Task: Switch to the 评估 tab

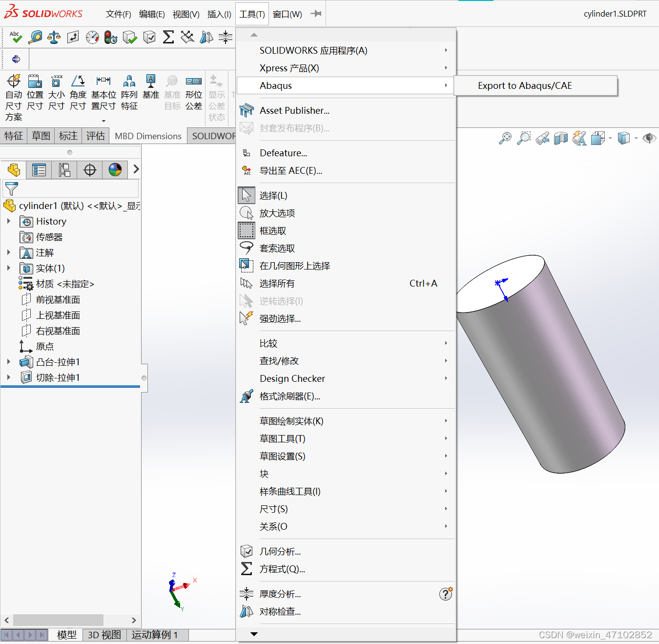Action: point(95,136)
